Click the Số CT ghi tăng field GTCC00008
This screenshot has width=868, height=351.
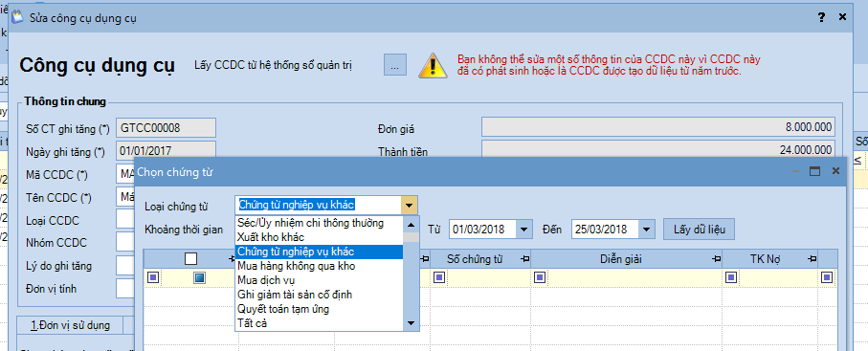pyautogui.click(x=166, y=128)
